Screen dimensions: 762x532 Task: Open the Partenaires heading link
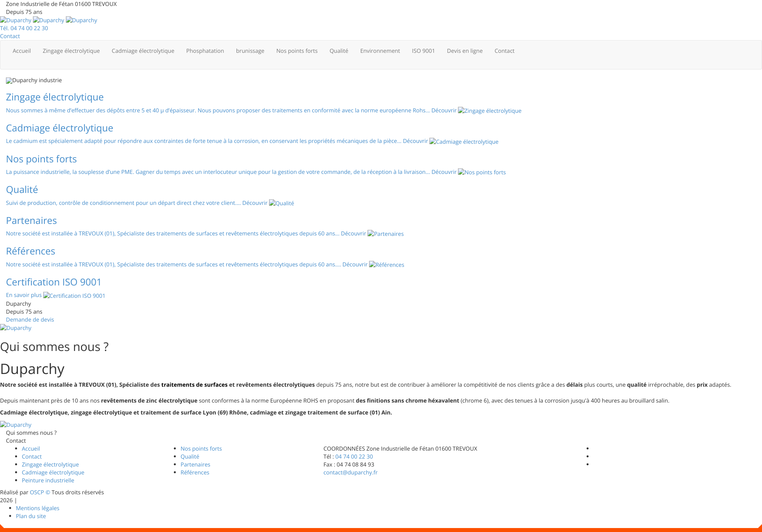click(31, 220)
